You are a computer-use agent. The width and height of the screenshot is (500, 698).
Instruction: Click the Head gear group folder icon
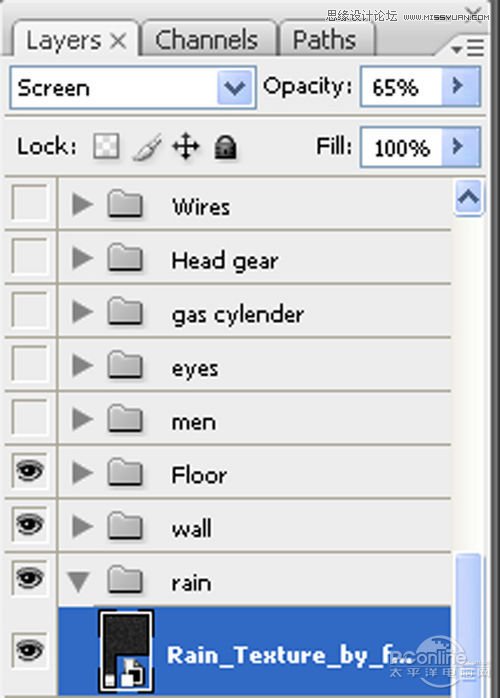click(x=125, y=258)
